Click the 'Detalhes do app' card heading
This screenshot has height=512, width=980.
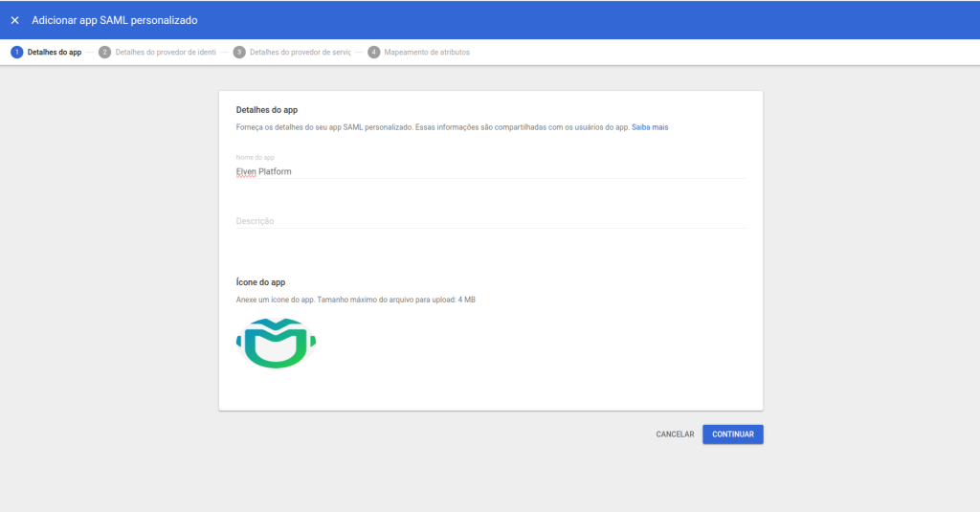[267, 110]
